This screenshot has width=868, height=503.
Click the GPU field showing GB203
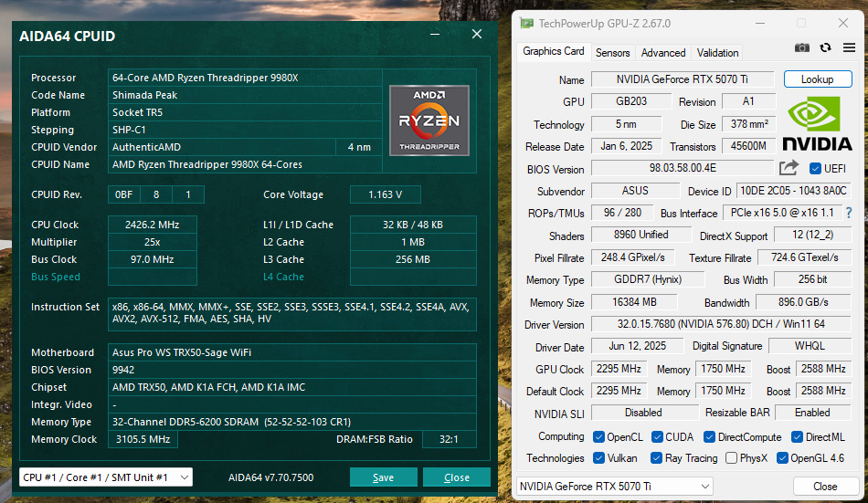[631, 101]
